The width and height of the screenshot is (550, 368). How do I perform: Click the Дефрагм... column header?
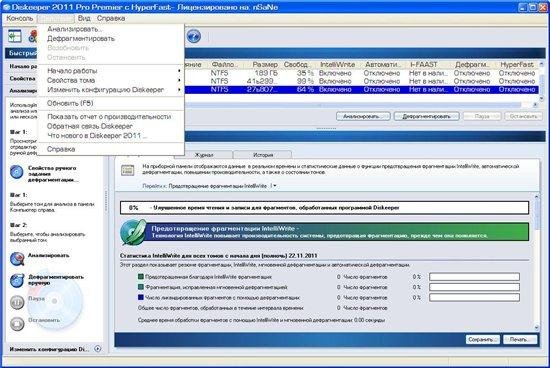pyautogui.click(x=472, y=65)
